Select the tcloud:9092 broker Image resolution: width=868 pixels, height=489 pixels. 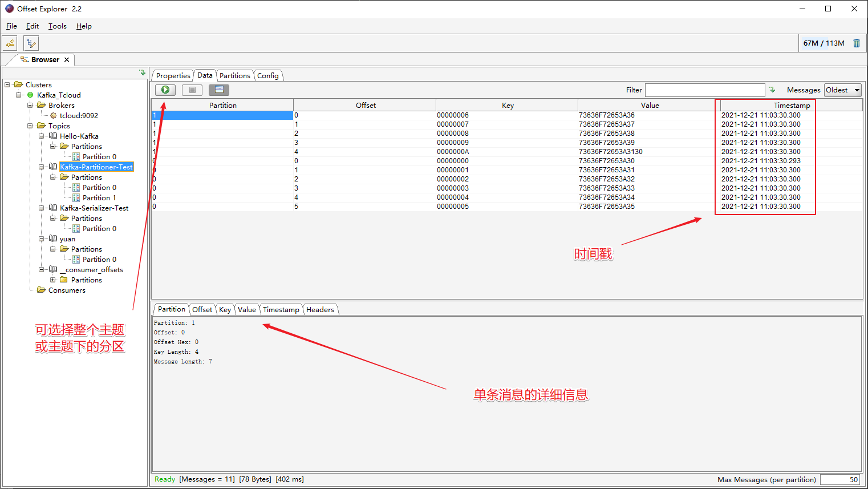click(79, 115)
